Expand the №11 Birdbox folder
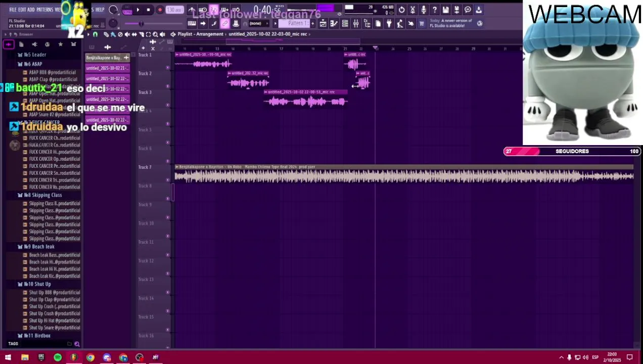 37,335
